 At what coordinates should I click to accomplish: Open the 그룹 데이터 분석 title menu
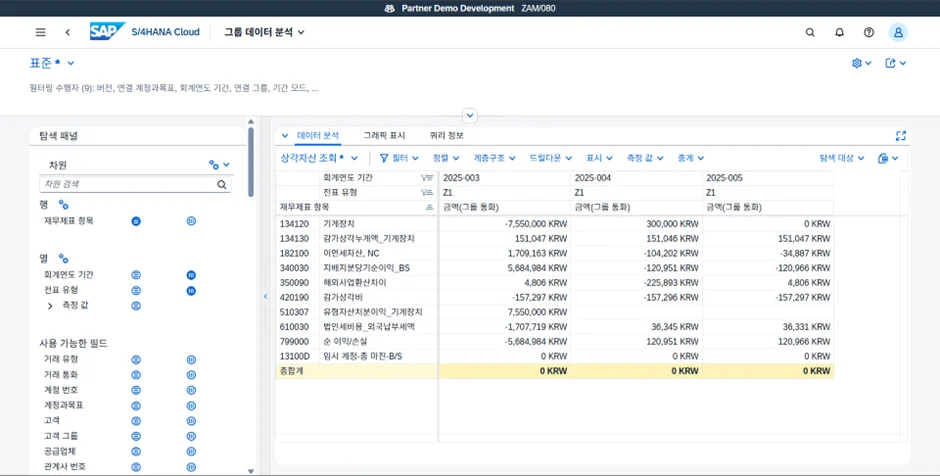(264, 32)
